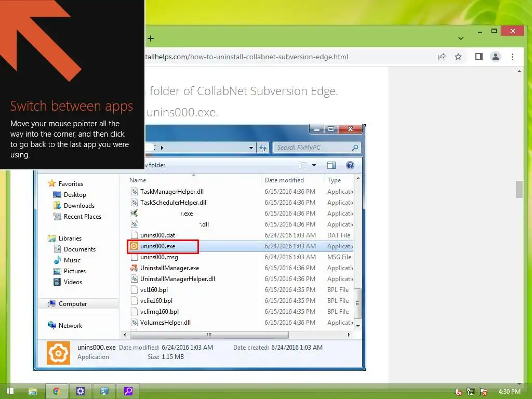Sort by the Name column header

(x=138, y=180)
